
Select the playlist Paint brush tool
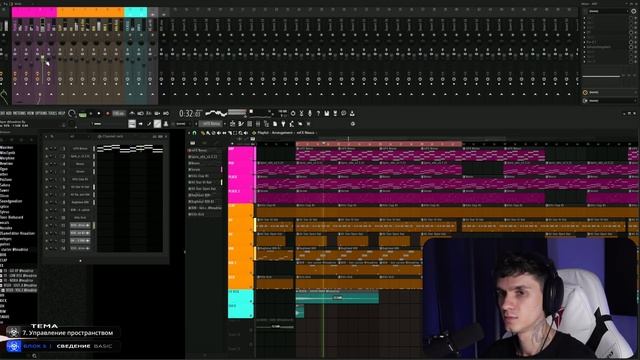(208, 133)
